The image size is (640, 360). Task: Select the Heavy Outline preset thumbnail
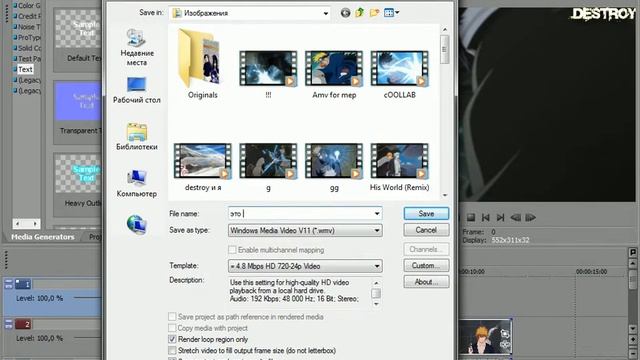(x=78, y=174)
